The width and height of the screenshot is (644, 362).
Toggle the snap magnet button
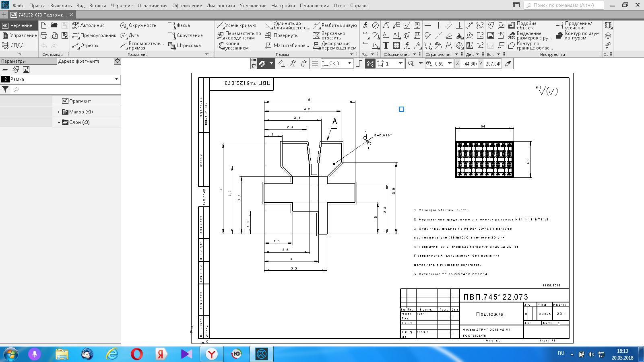262,64
